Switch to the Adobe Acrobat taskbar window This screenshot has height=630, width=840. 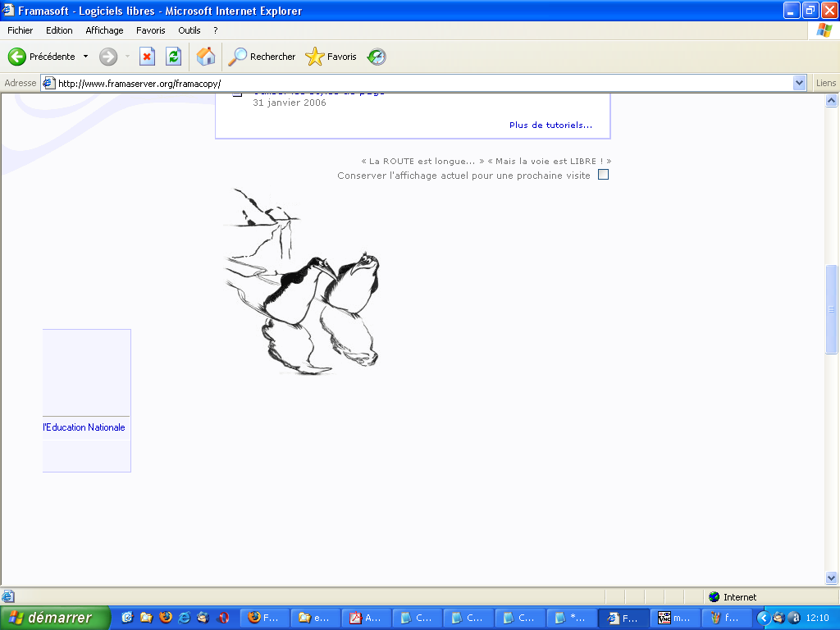[x=367, y=618]
